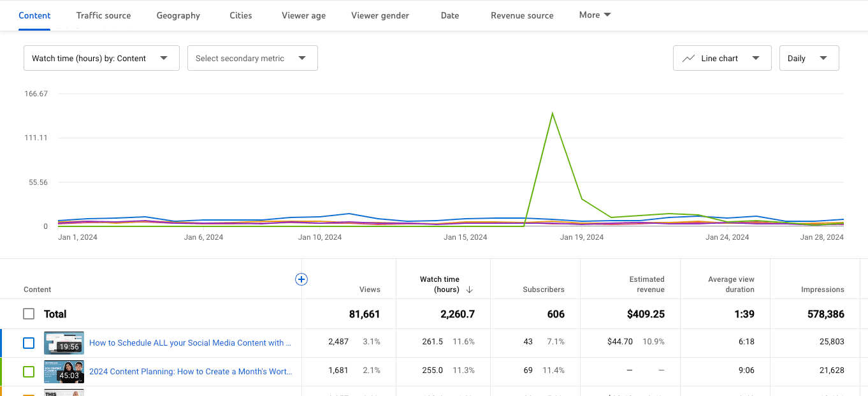868x396 pixels.
Task: Click the plus icon to add table column
Action: point(301,279)
